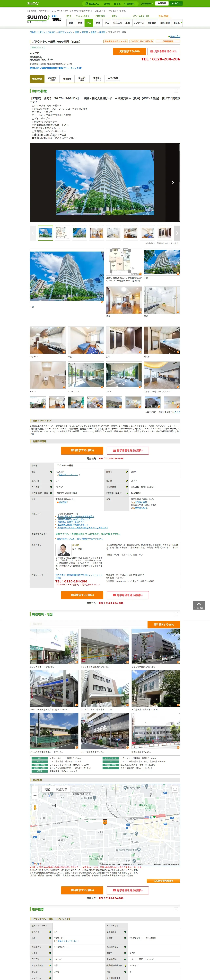
Task: Select the floor plan thumbnail in strip
Action: pos(62,233)
